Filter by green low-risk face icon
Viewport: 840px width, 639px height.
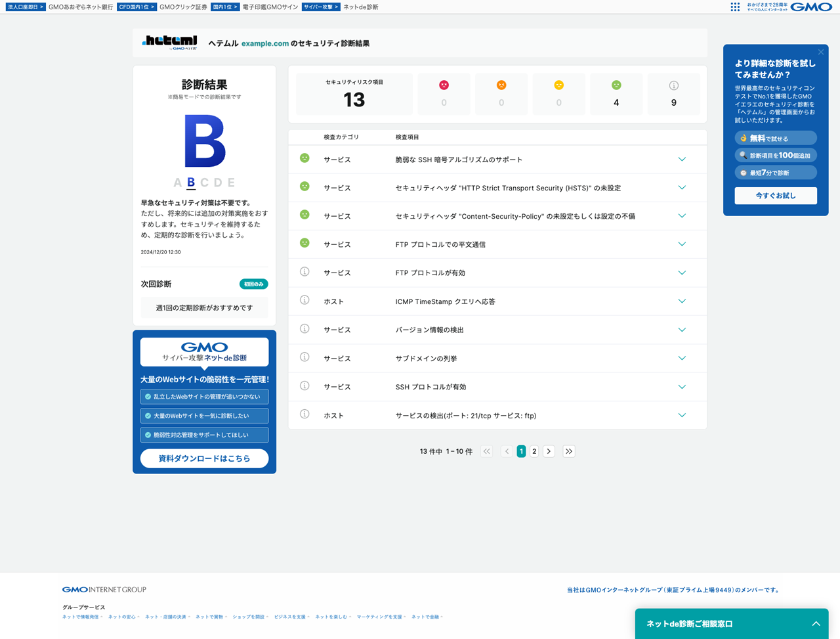point(616,85)
